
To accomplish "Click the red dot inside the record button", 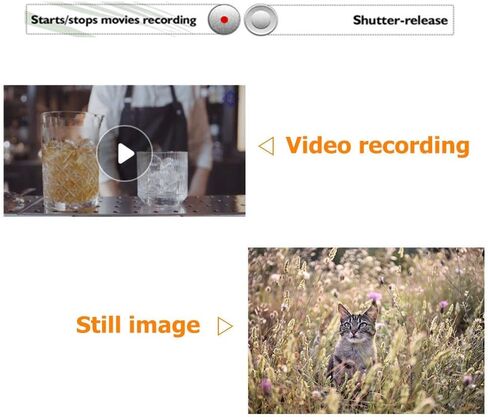I will pos(224,20).
